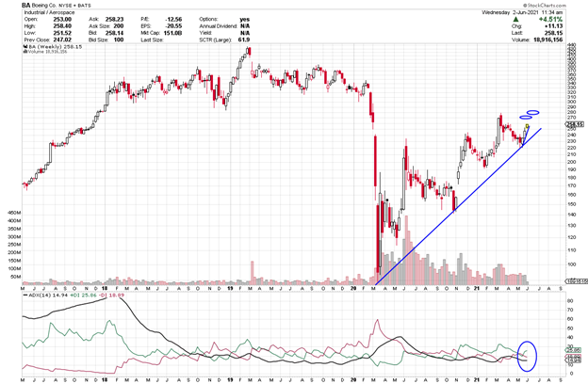The height and width of the screenshot is (384, 588).
Task: Click the Prev Close value 247.02
Action: (x=62, y=40)
